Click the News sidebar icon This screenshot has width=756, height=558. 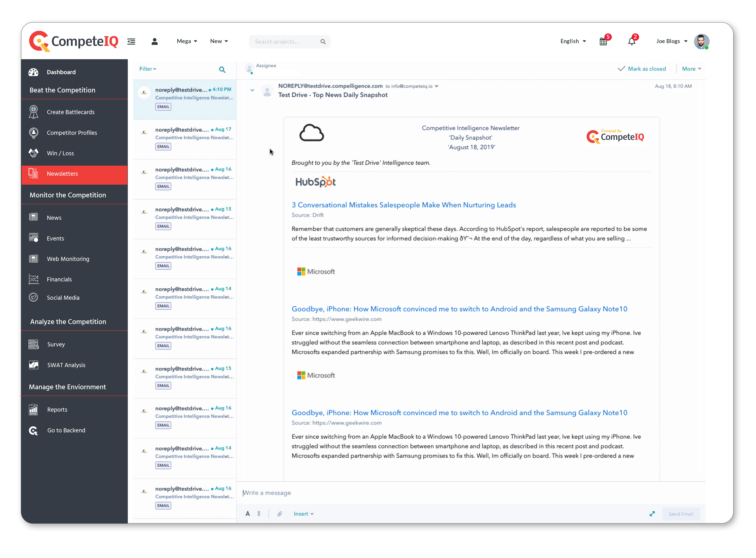pyautogui.click(x=33, y=217)
